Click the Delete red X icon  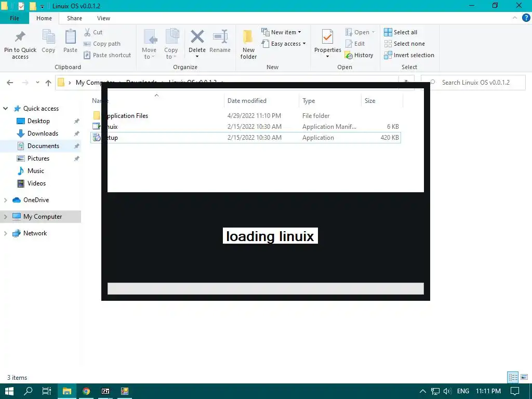(x=197, y=37)
